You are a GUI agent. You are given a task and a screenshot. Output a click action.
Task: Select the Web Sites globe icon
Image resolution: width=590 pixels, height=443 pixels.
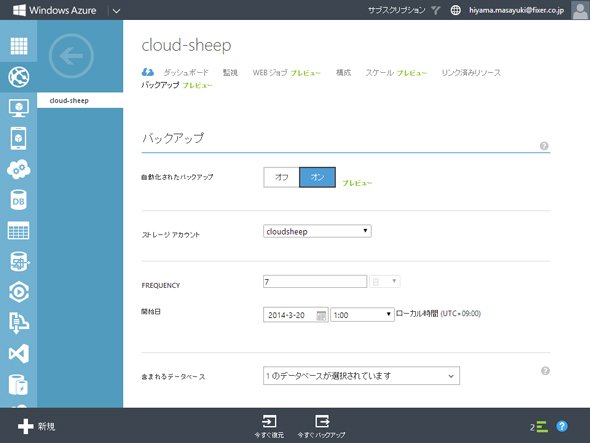[x=18, y=77]
